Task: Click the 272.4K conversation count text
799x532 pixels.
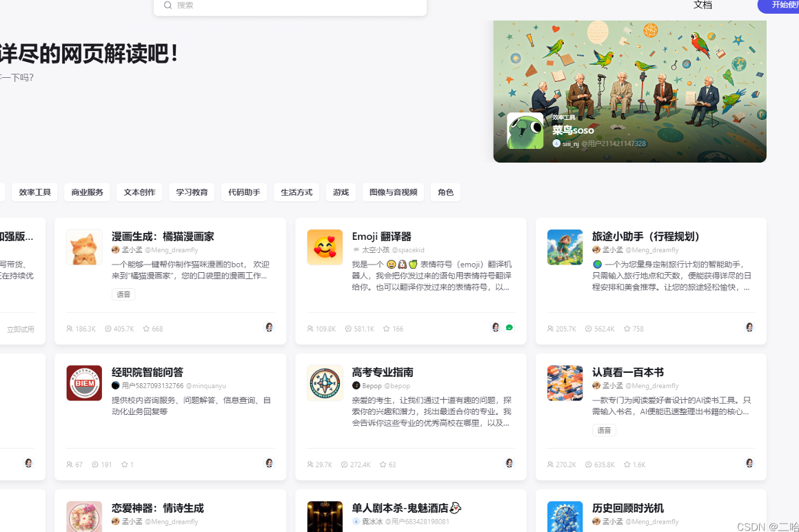Action: click(x=361, y=464)
